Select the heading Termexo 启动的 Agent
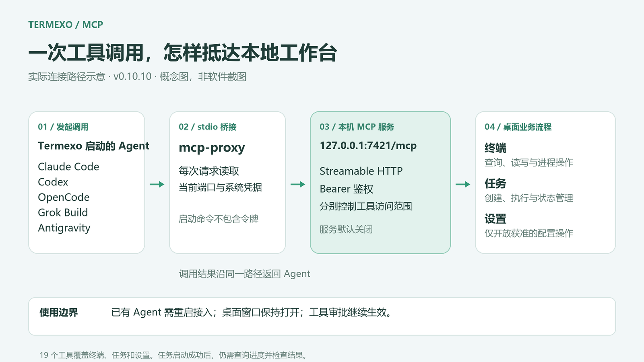This screenshot has height=362, width=644. point(93,146)
